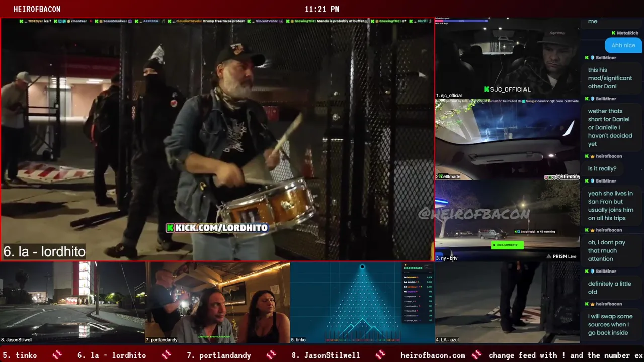Image resolution: width=644 pixels, height=362 pixels.
Task: Click "6. la - lordhito" in the bottom ticker
Action: point(112,355)
